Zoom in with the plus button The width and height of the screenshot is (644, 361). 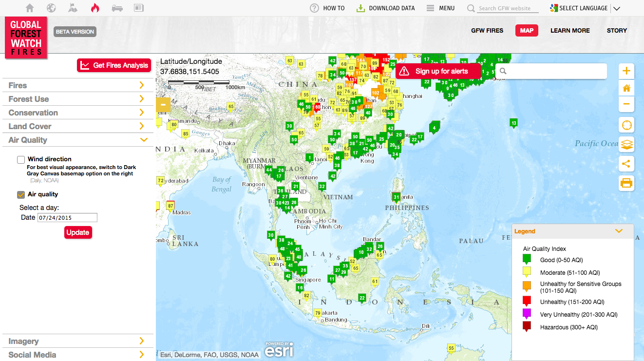coord(626,71)
